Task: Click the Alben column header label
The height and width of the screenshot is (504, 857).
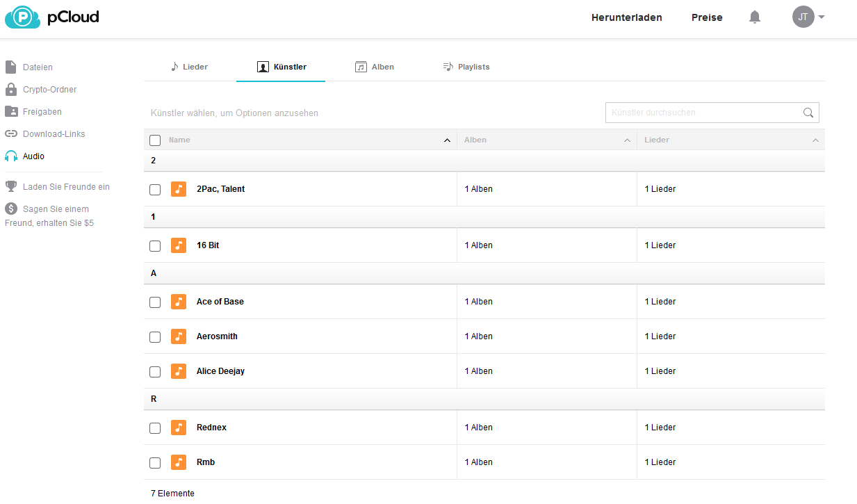Action: [x=475, y=140]
